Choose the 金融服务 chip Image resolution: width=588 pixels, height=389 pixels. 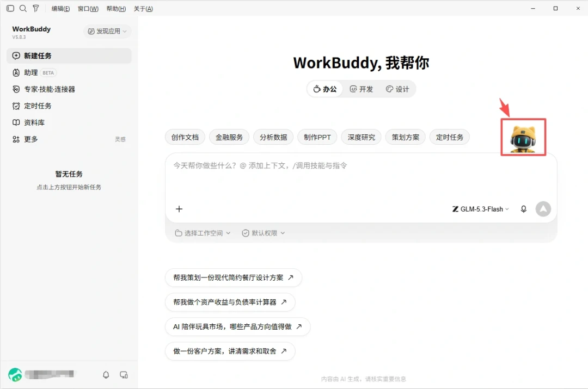click(229, 138)
